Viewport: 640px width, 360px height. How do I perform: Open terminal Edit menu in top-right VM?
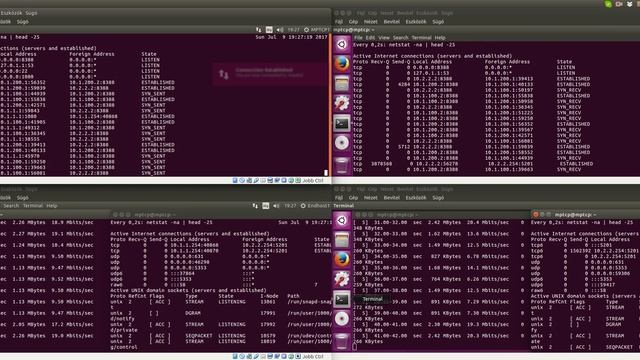point(370,38)
